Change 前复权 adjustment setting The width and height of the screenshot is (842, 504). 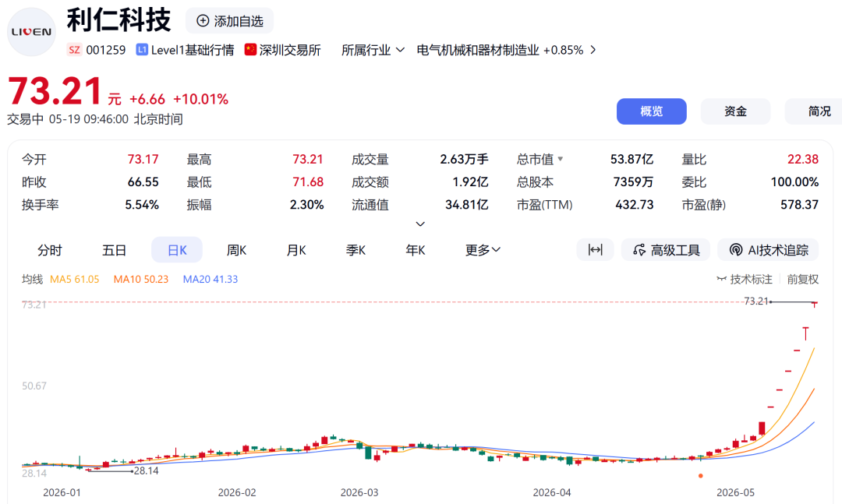pyautogui.click(x=803, y=279)
